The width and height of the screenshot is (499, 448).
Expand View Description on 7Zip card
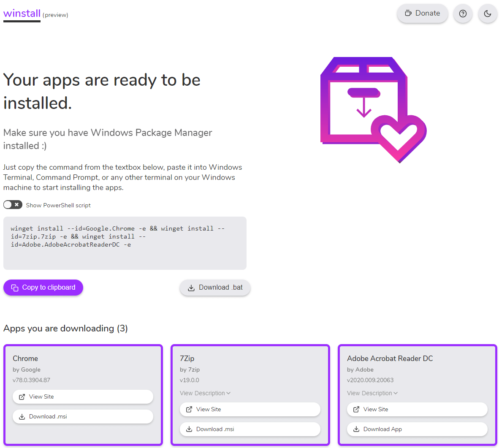point(205,393)
